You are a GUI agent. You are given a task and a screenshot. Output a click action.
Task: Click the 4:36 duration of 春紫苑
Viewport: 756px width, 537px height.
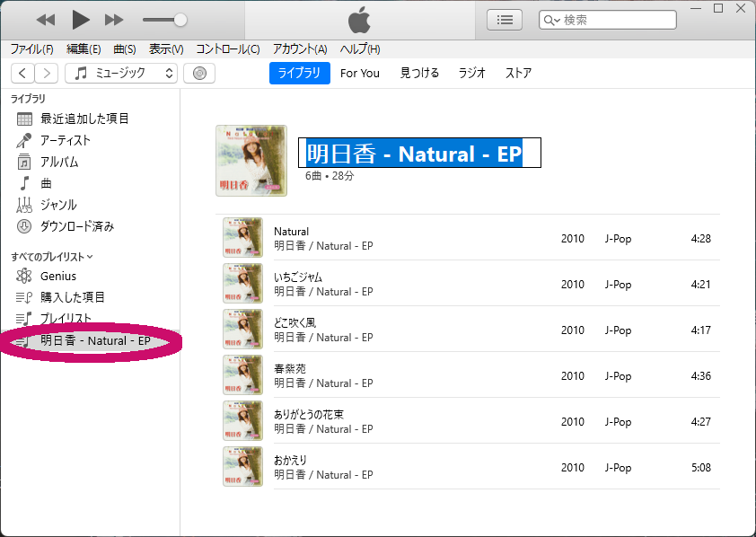701,376
